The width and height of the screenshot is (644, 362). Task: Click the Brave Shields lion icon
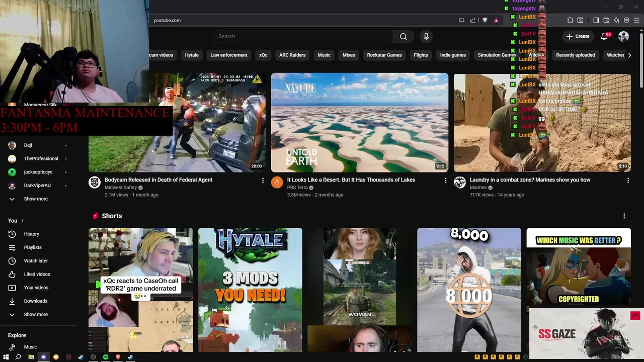click(485, 20)
